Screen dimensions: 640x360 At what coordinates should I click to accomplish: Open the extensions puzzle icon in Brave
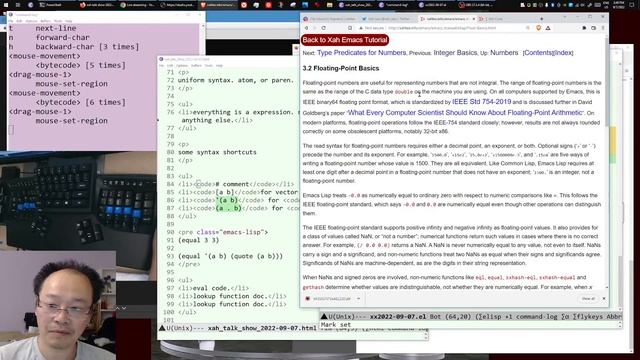click(584, 28)
